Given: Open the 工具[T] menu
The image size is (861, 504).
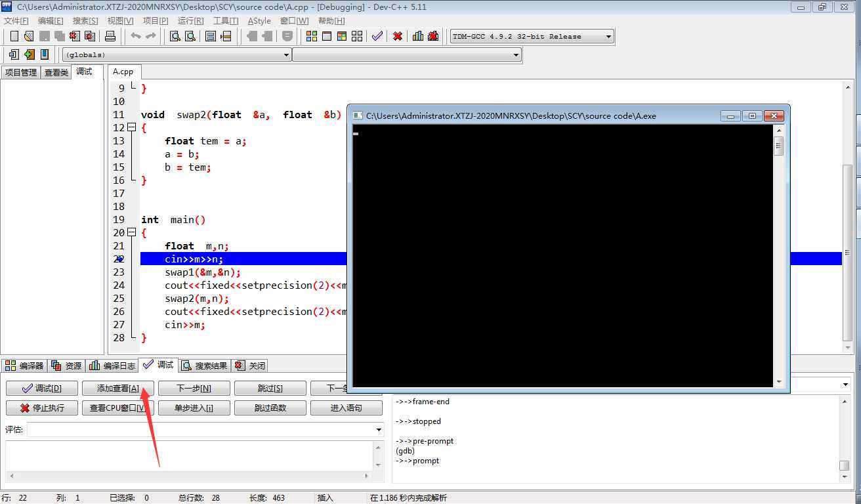Looking at the screenshot, I should (226, 21).
